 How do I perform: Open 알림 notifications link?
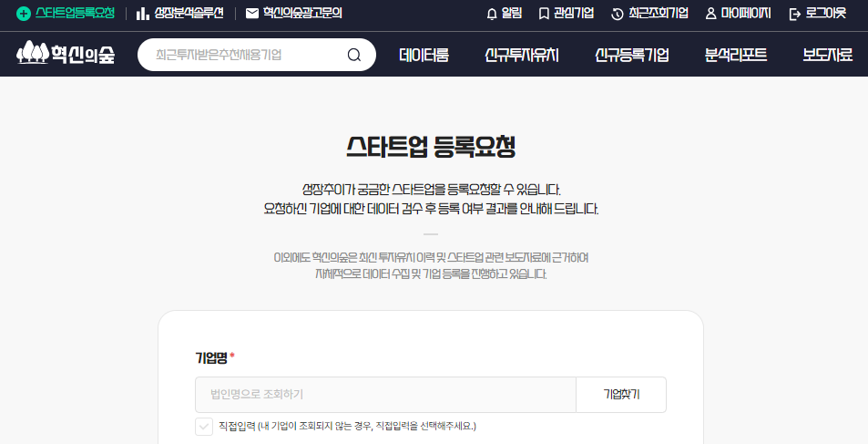click(512, 14)
